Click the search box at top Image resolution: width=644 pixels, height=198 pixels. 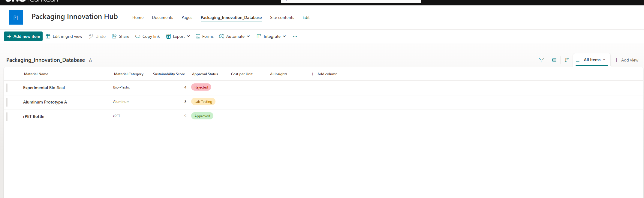351,1
